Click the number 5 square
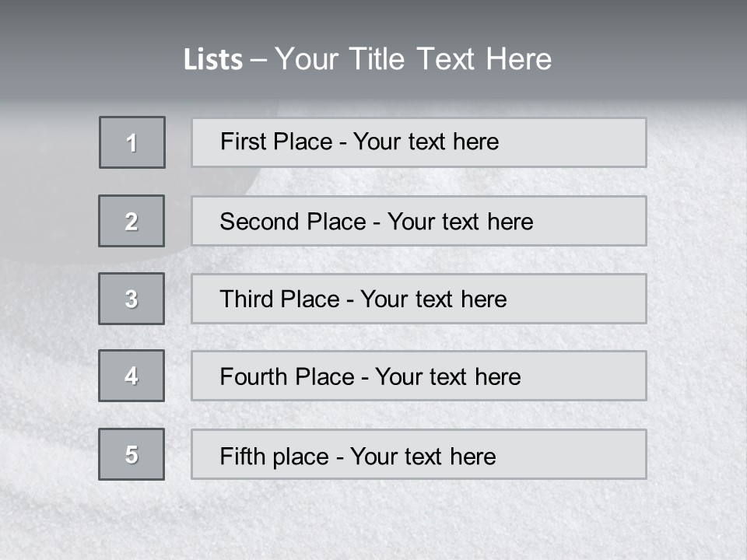747x560 pixels. pos(132,454)
